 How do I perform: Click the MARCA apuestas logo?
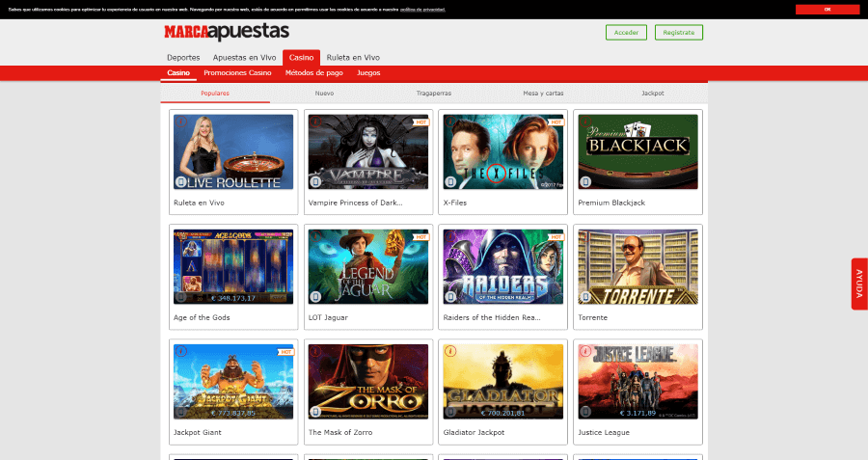click(x=227, y=32)
